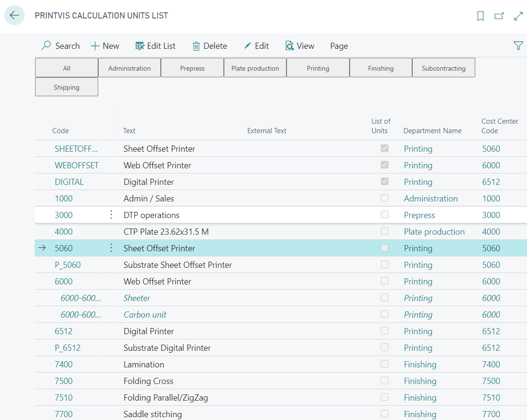Viewport: 527px width, 420px height.
Task: Filter by Prepress department
Action: 192,68
